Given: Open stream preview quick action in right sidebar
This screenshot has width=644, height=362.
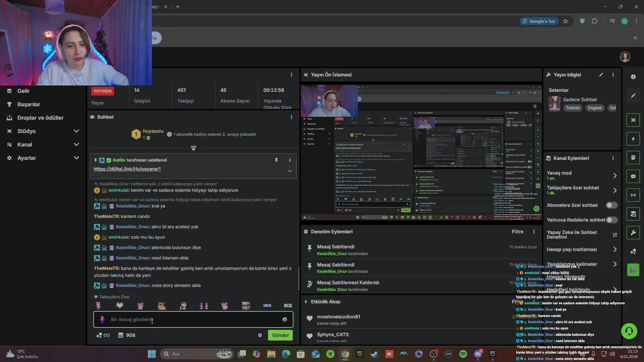Looking at the screenshot, I should 633,120.
